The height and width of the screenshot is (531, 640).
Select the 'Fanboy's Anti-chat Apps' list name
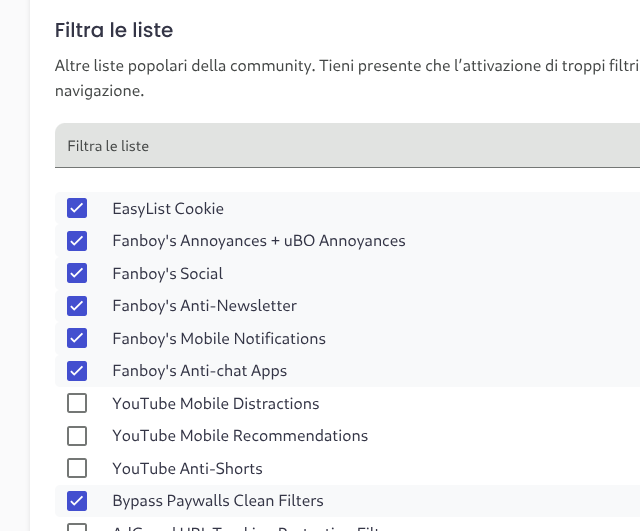coord(199,371)
